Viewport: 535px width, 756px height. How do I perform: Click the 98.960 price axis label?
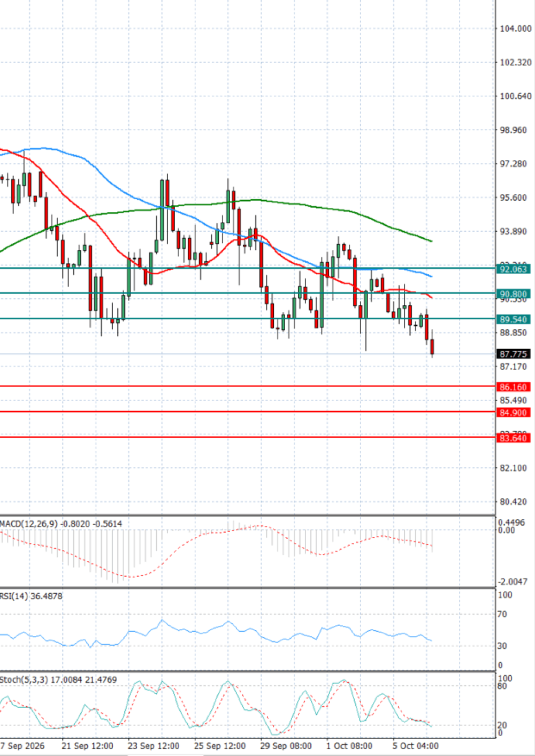point(513,130)
